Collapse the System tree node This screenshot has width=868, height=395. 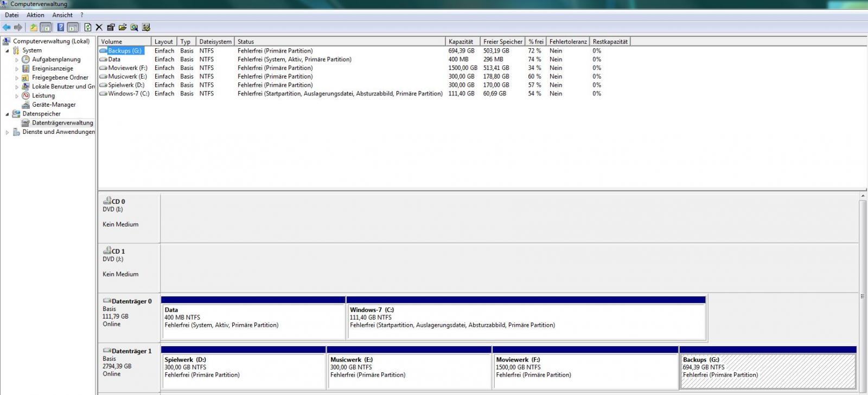pyautogui.click(x=7, y=50)
